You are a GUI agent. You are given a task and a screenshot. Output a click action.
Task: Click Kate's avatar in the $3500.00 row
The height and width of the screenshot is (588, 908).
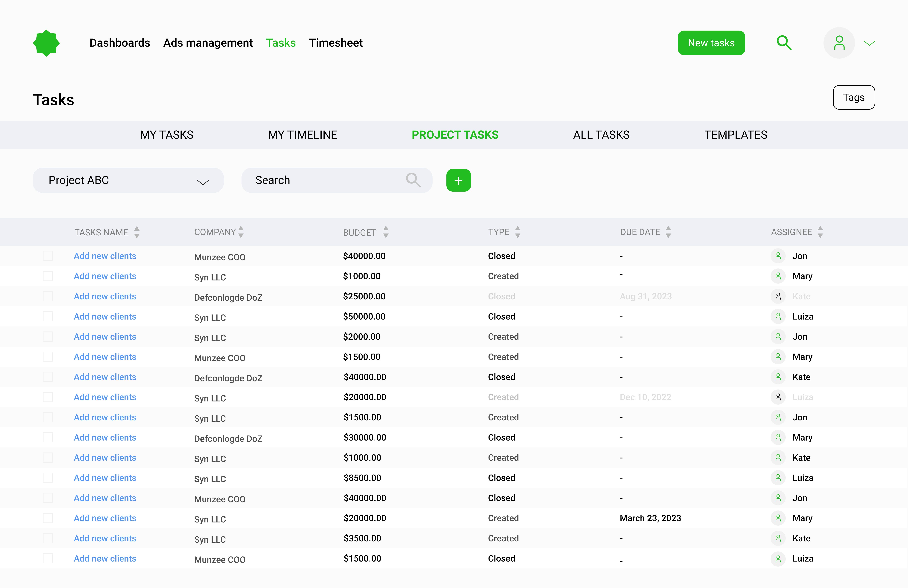pos(778,538)
